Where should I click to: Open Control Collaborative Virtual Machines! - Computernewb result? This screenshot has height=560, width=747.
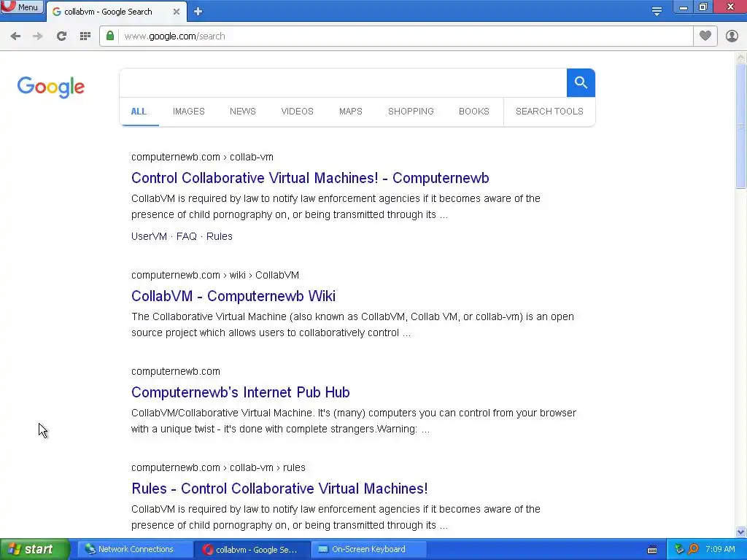pos(310,178)
